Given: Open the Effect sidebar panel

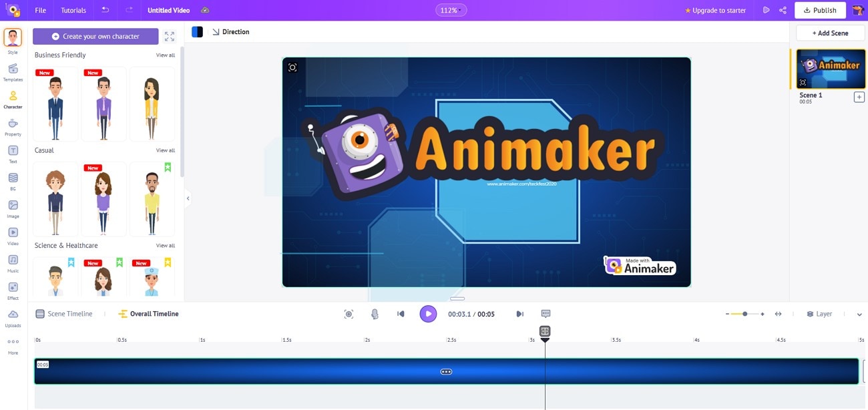Looking at the screenshot, I should (x=13, y=291).
